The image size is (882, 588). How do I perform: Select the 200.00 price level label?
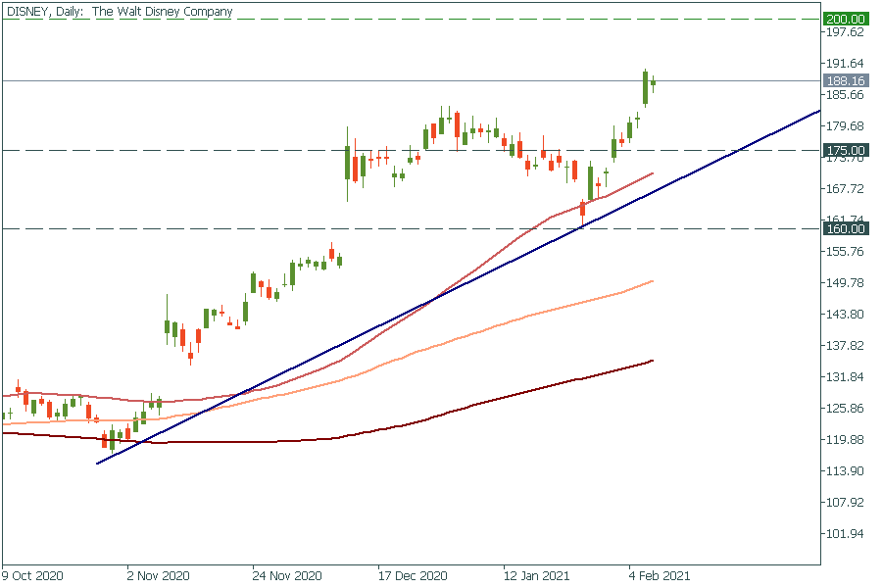pos(845,19)
